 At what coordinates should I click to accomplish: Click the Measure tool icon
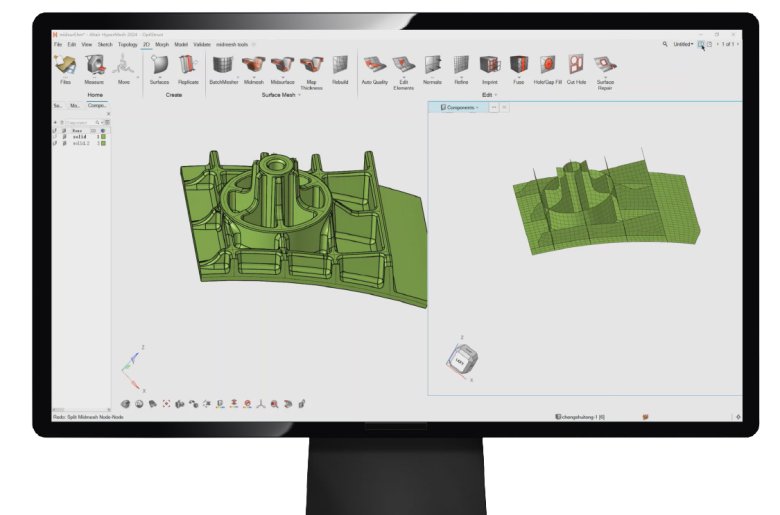tap(94, 66)
